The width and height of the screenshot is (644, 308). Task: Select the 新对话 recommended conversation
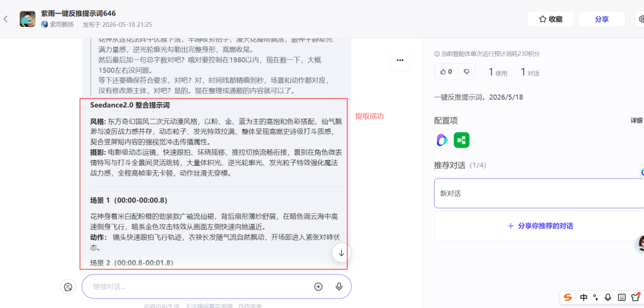tap(539, 193)
